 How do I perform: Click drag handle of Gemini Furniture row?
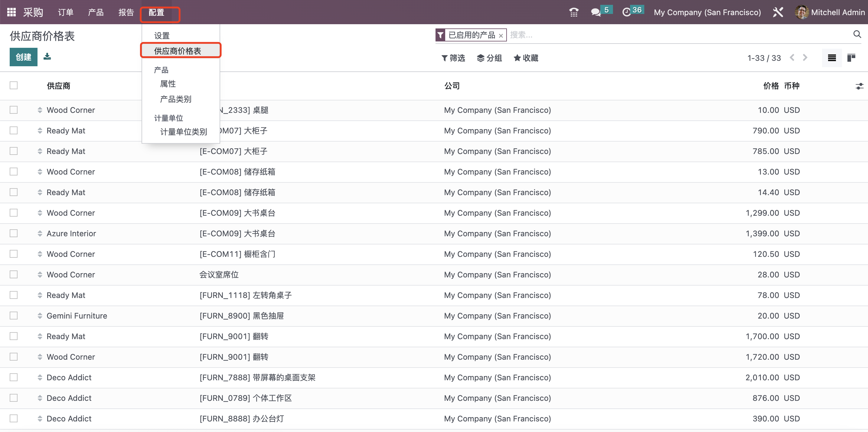tap(40, 316)
